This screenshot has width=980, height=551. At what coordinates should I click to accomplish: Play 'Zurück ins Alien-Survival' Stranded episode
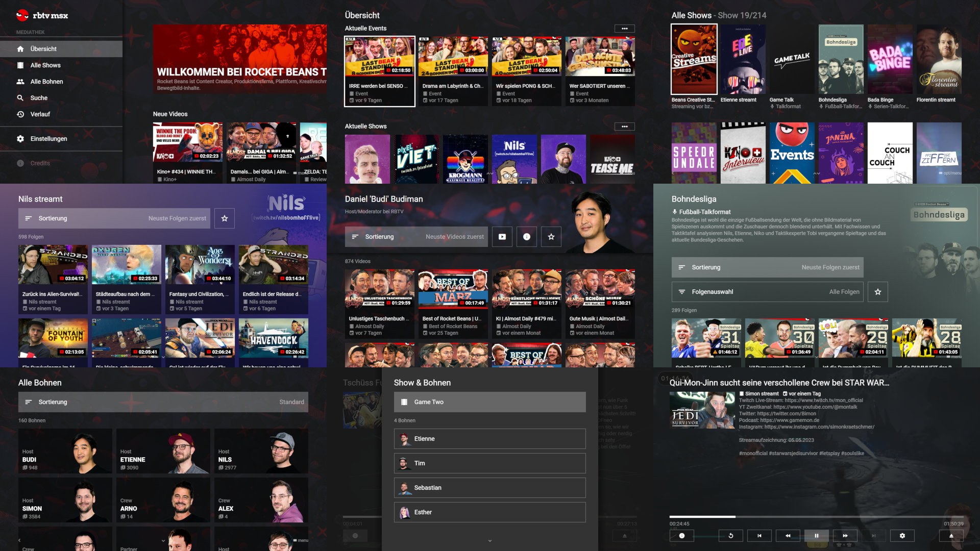pyautogui.click(x=53, y=279)
